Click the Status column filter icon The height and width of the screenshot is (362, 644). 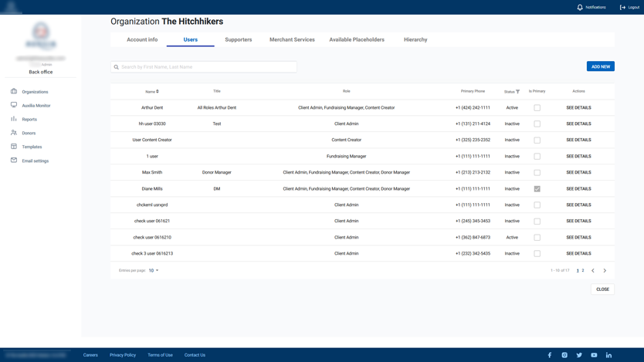(518, 92)
